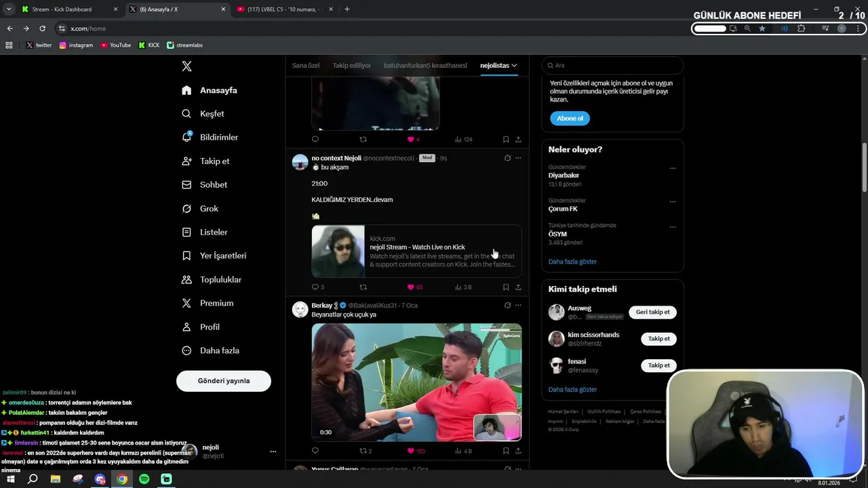Reply to no context Nejoli post
The height and width of the screenshot is (488, 868).
315,287
